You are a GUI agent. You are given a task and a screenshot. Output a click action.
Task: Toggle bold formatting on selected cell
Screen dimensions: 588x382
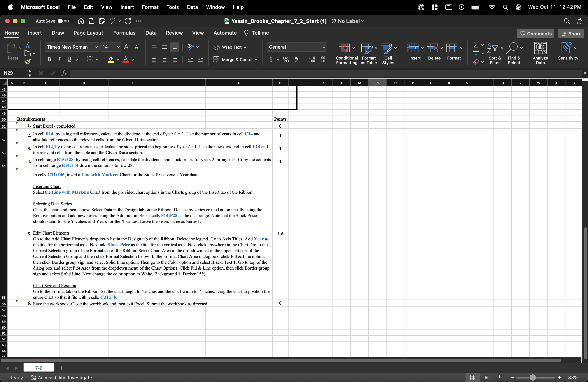point(49,60)
